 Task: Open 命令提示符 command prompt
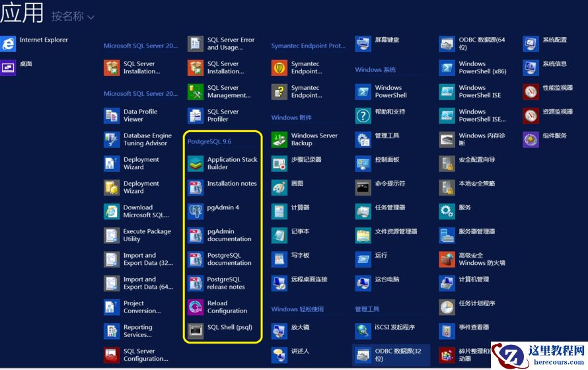tap(381, 188)
